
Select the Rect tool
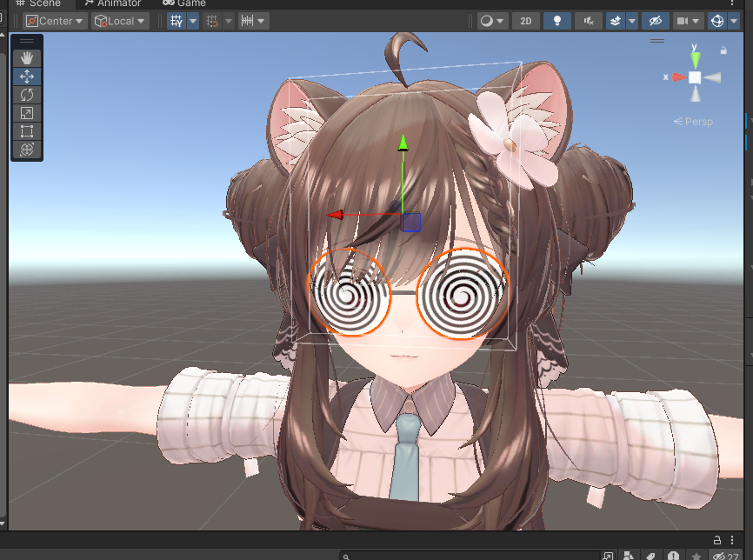27,131
